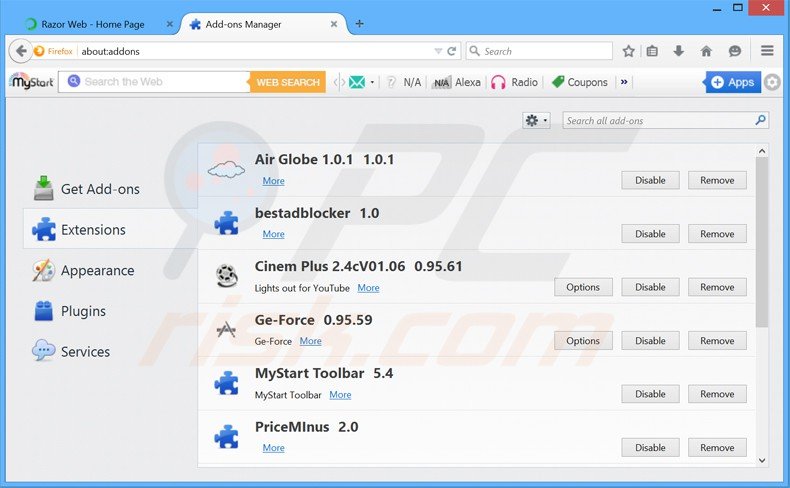Remove the Air Globe extension
The height and width of the screenshot is (488, 790).
point(717,180)
